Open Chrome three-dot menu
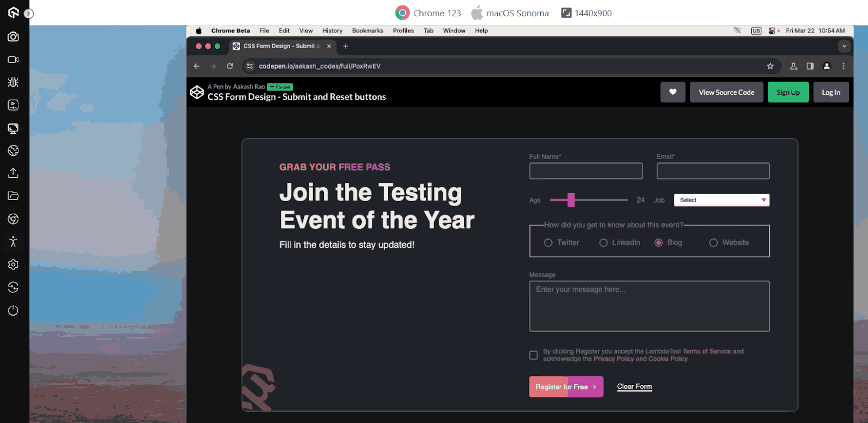Screen dimensions: 868x423 tap(844, 66)
